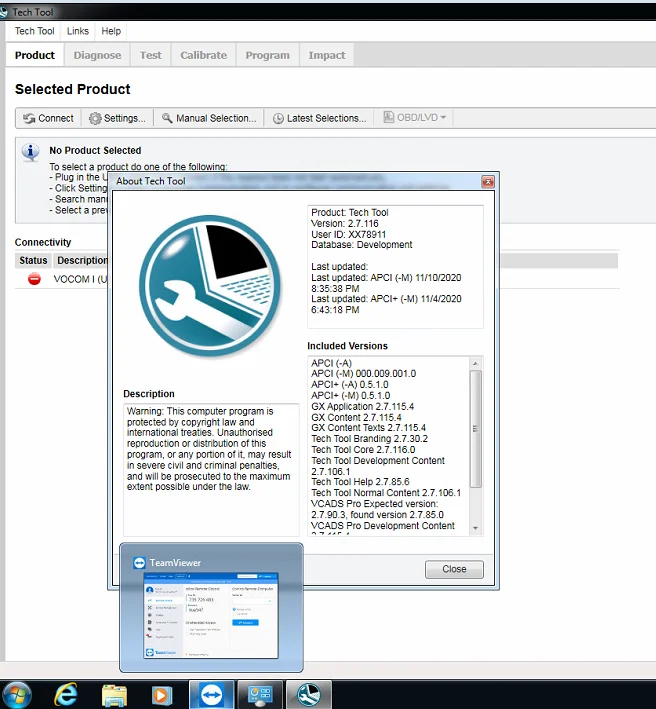Click the copyright warning description text box
This screenshot has width=656, height=709.
coord(211,470)
